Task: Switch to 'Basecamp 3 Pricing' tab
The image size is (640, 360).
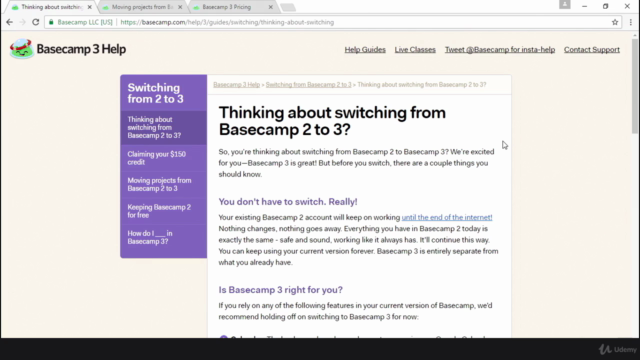Action: (x=233, y=7)
